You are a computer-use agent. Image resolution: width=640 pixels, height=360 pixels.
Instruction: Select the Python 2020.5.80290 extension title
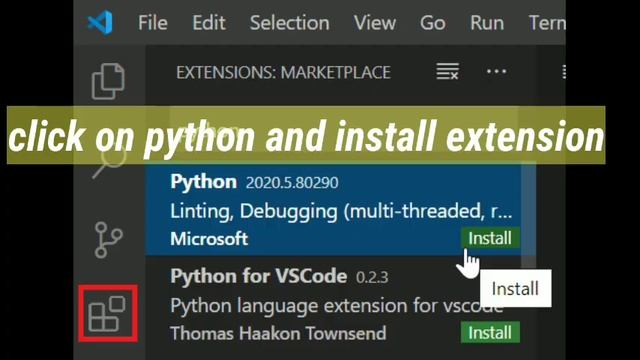[x=203, y=182]
